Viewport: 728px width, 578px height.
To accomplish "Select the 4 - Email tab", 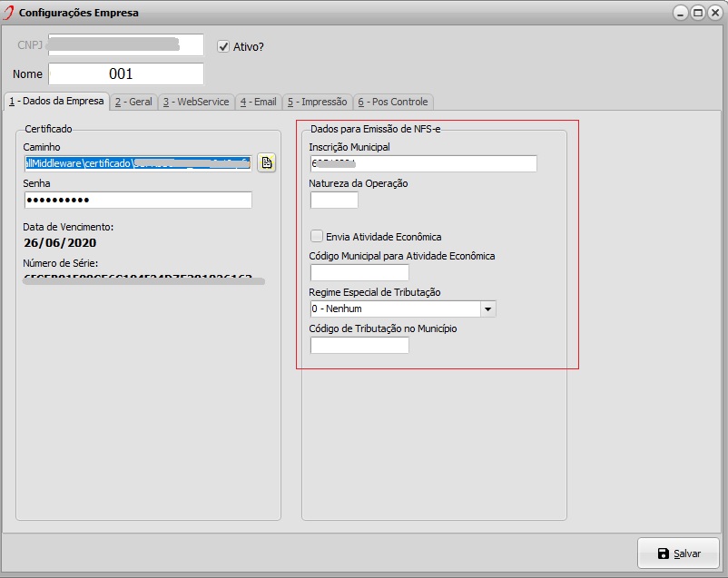I will [x=258, y=103].
